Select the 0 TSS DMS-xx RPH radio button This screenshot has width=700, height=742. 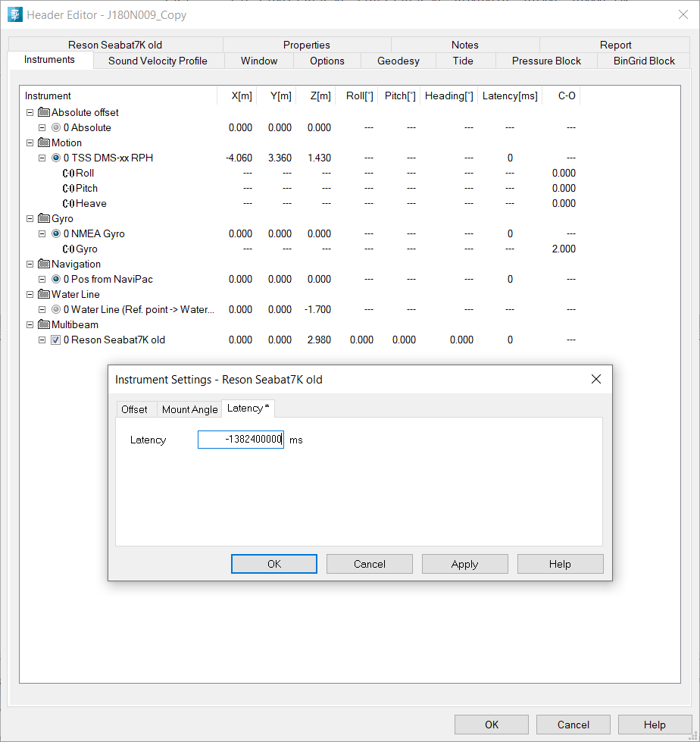tap(56, 158)
